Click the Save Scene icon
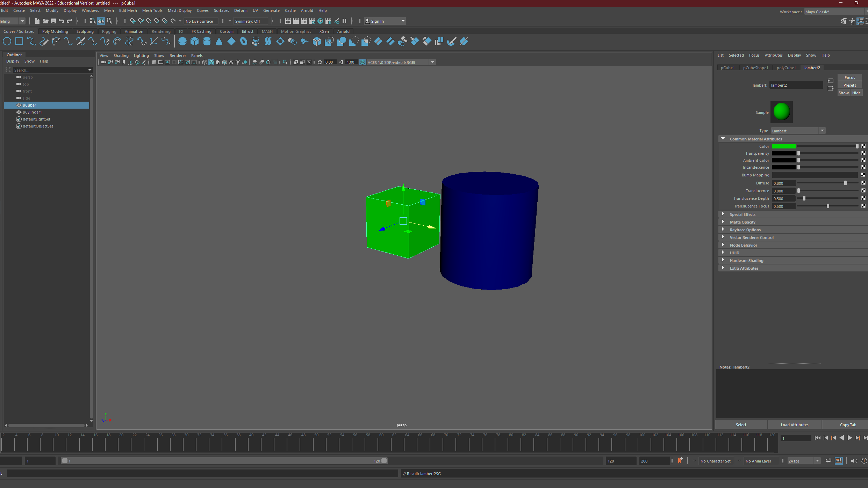Viewport: 868px width, 488px height. pyautogui.click(x=53, y=21)
